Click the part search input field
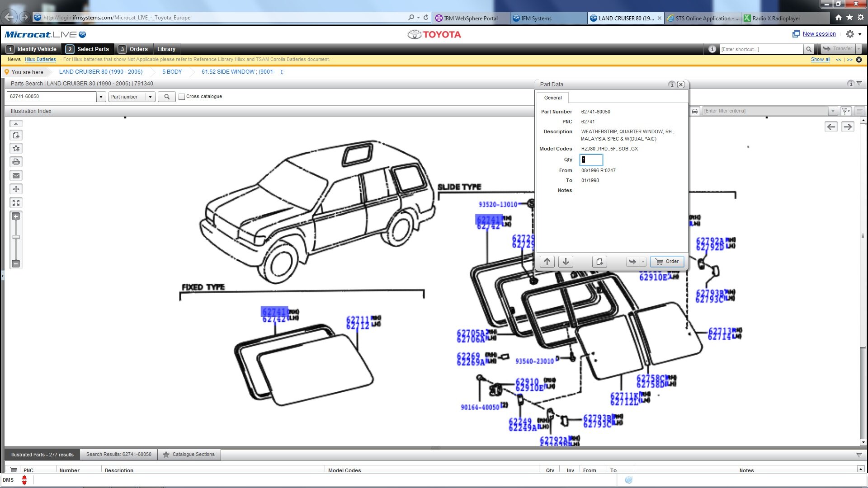This screenshot has width=868, height=488. click(x=52, y=97)
